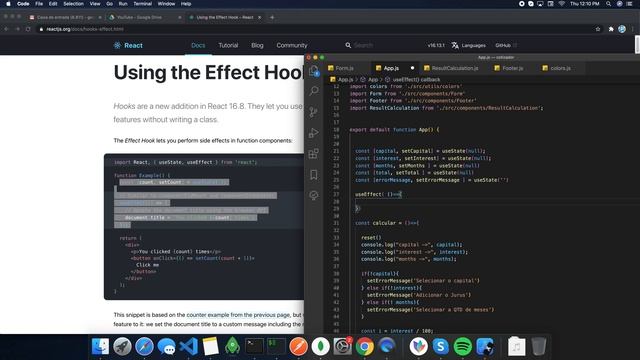Launch Safari from the Dock
Viewport: 640px width, 360px height.
(x=144, y=347)
